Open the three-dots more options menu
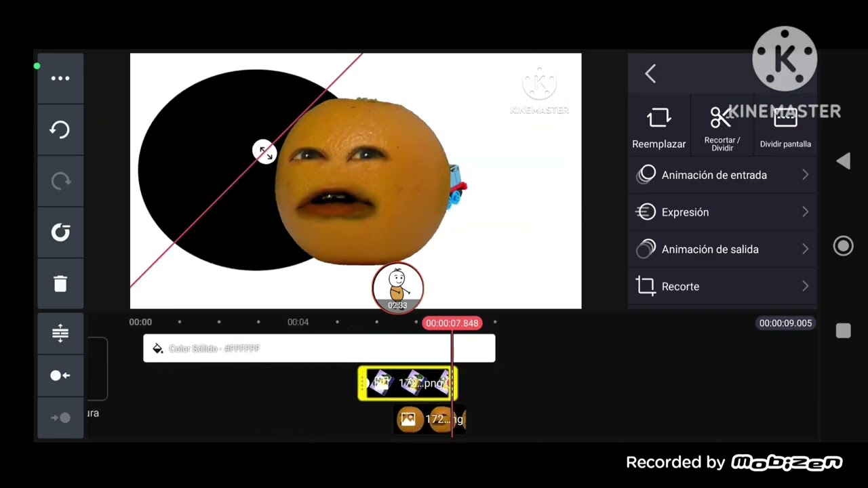The height and width of the screenshot is (488, 868). click(x=60, y=78)
